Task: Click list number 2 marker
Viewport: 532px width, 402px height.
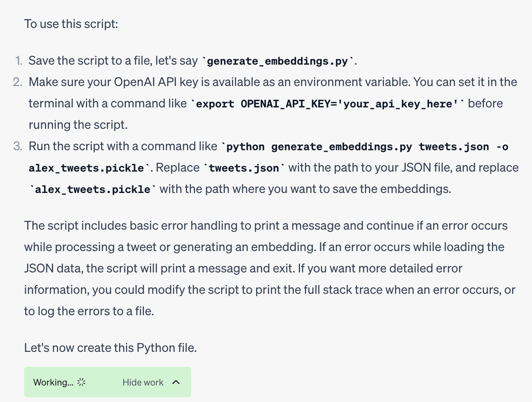Action: pyautogui.click(x=19, y=82)
